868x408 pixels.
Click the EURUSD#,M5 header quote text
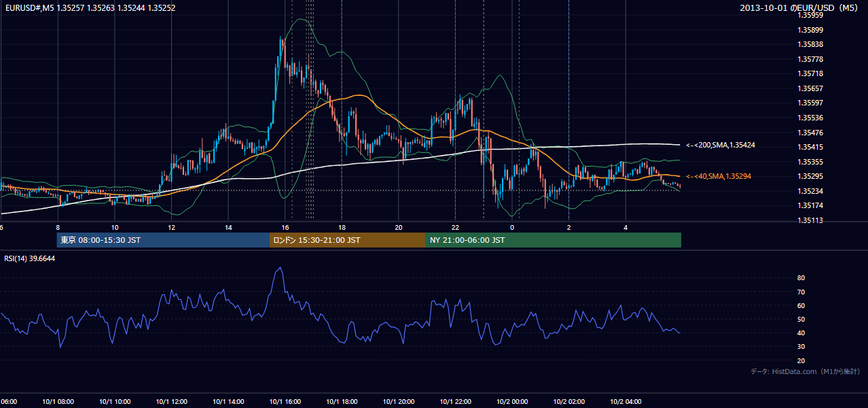[x=90, y=8]
